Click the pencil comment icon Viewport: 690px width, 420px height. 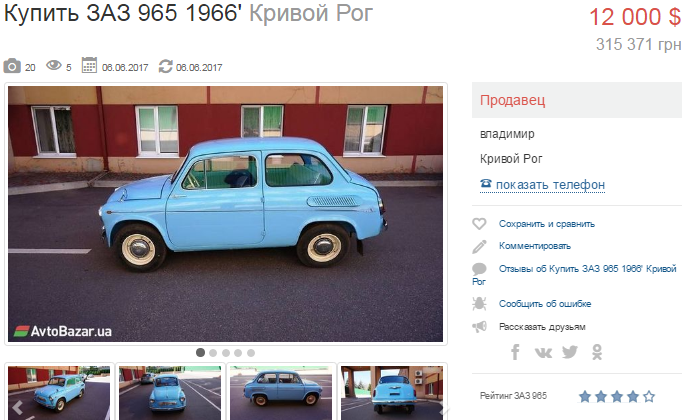pos(479,247)
